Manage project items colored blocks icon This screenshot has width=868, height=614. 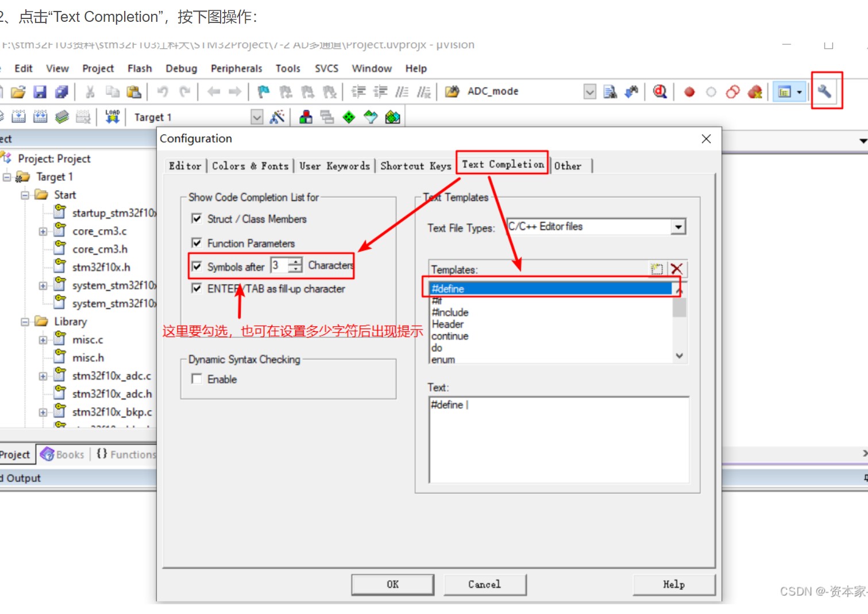tap(306, 117)
